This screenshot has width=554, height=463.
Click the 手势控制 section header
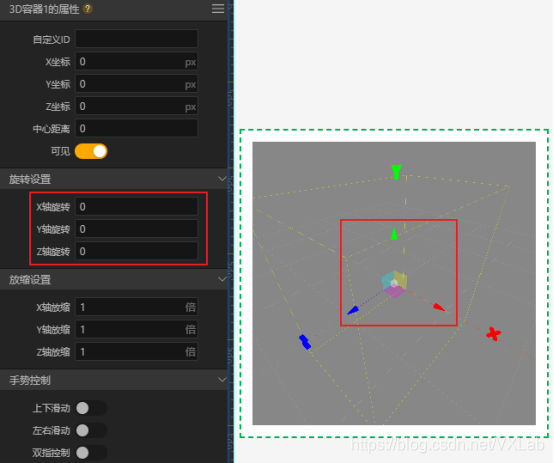[x=113, y=380]
